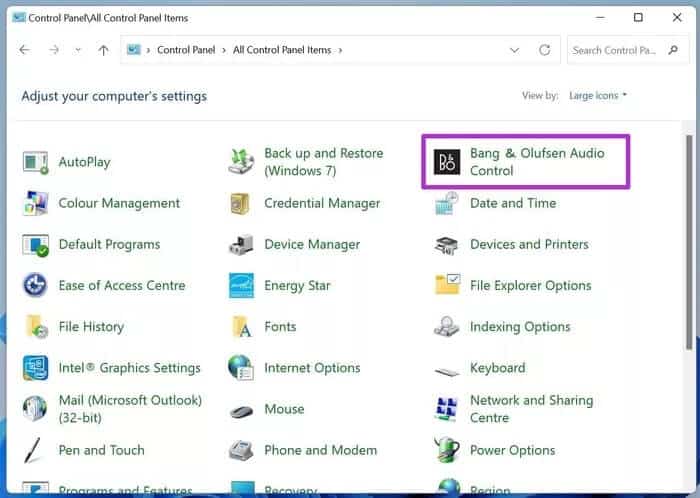Open the Colour Management icon
The height and width of the screenshot is (498, 700).
click(x=35, y=203)
